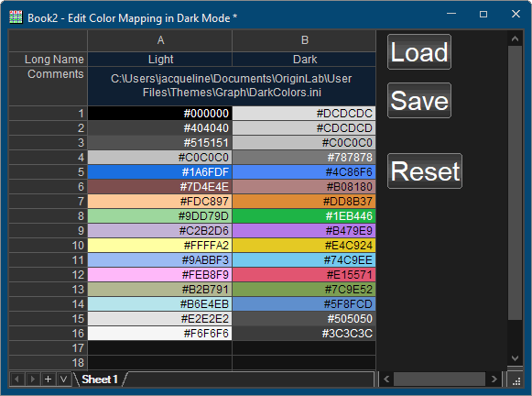Select the #FEB8F9 pink cell
The image size is (532, 396).
coord(160,274)
